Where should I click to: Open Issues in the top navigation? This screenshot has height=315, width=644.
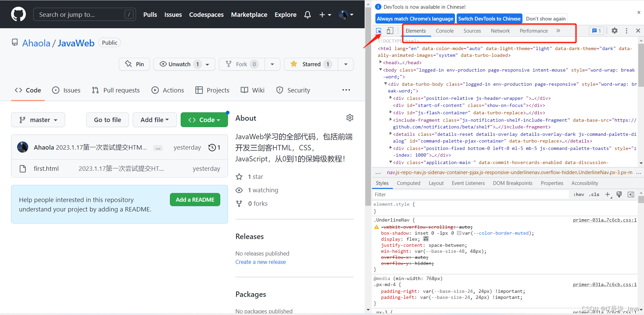[173, 14]
